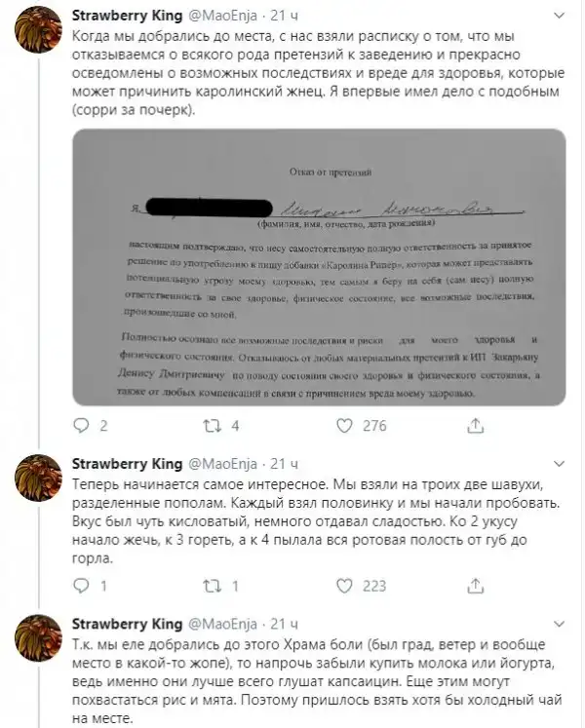The width and height of the screenshot is (585, 728).
Task: Like the tweet with 276 likes
Action: (344, 426)
